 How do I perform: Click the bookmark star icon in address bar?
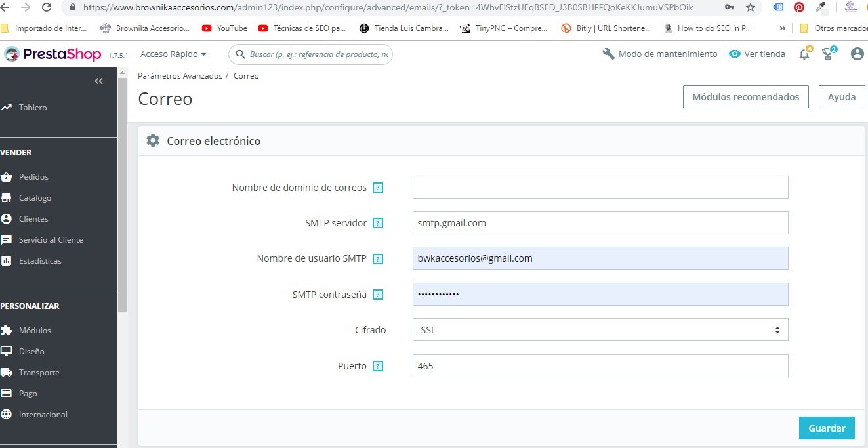[751, 7]
